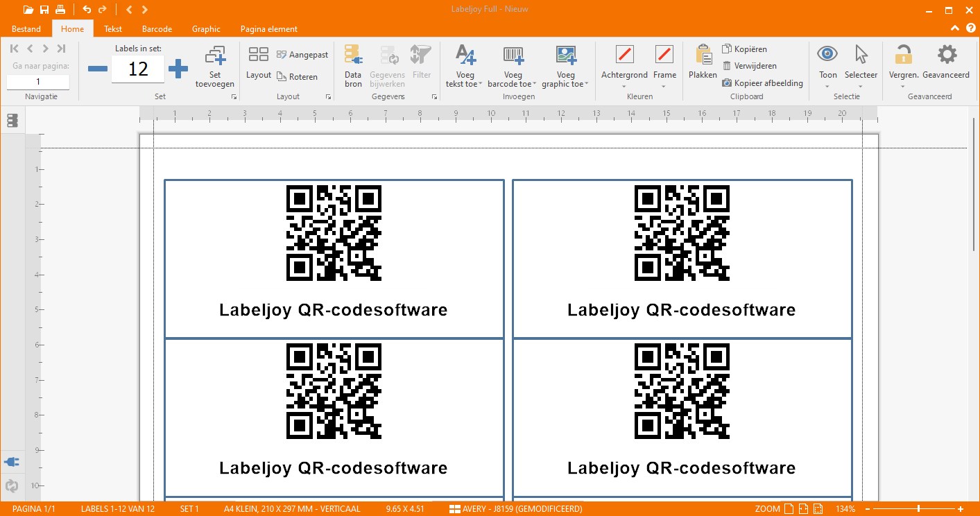The height and width of the screenshot is (516, 980).
Task: Switch to Pagina element tab
Action: point(269,29)
